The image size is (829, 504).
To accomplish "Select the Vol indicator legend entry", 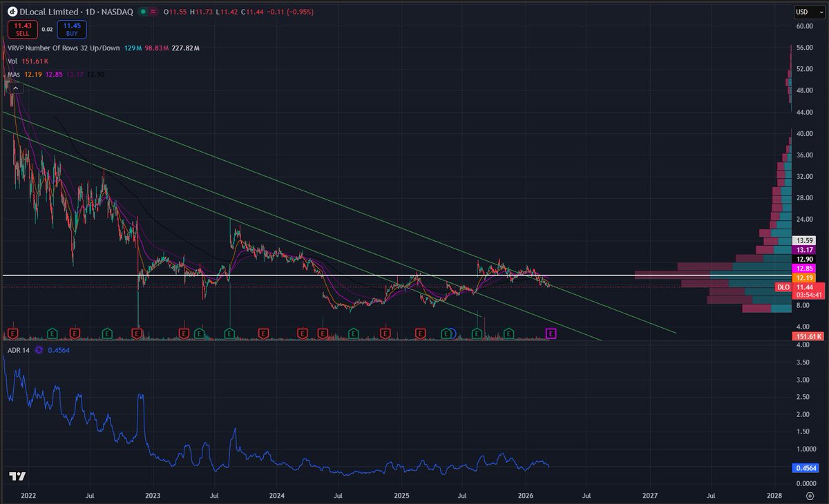I will [x=12, y=61].
